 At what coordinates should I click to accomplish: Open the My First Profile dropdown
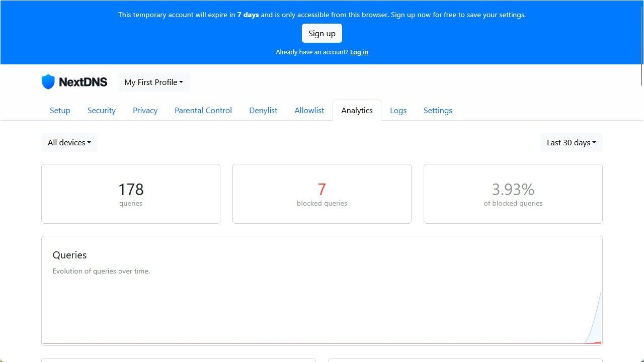click(153, 82)
